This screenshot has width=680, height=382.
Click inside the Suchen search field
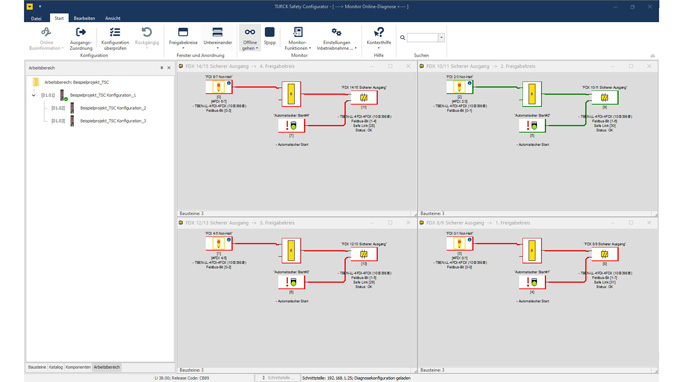422,38
